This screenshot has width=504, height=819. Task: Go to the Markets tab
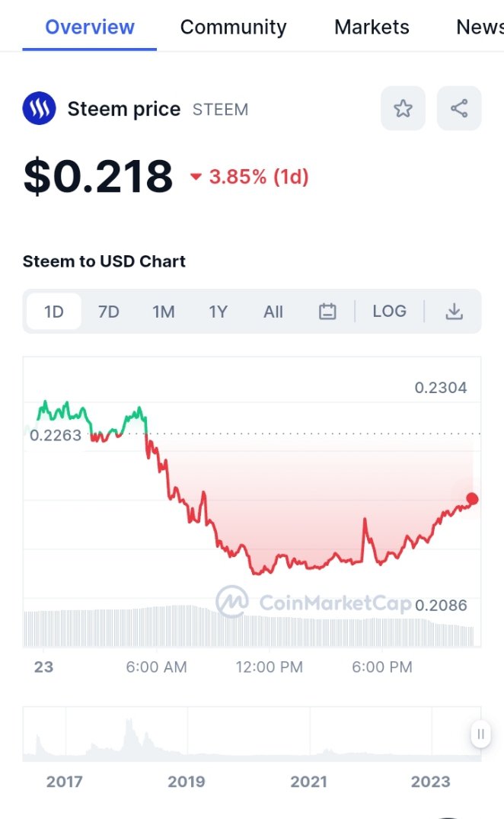pos(372,27)
